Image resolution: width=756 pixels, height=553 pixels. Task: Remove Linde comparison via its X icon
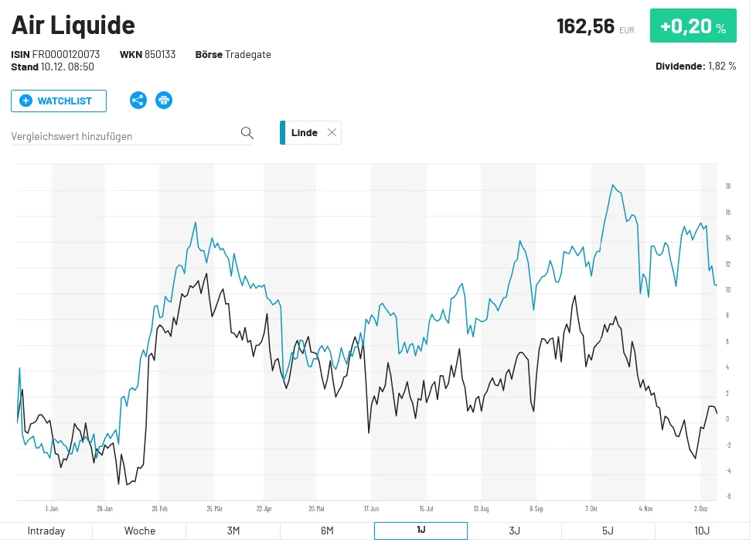click(x=332, y=131)
